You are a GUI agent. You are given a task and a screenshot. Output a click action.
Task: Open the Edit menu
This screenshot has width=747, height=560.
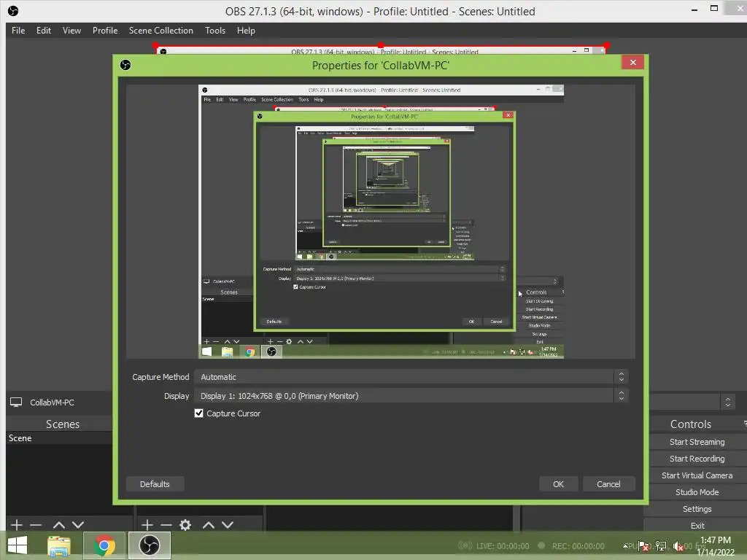click(43, 31)
